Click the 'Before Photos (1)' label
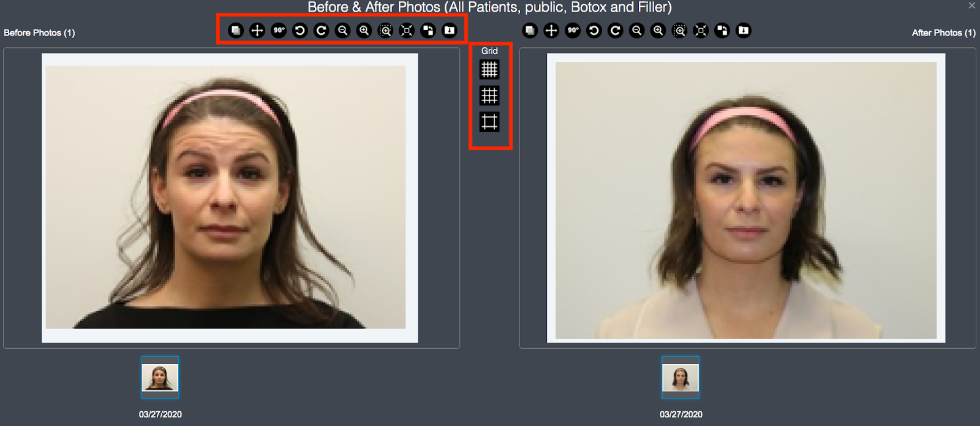Viewport: 980px width, 426px height. click(39, 32)
